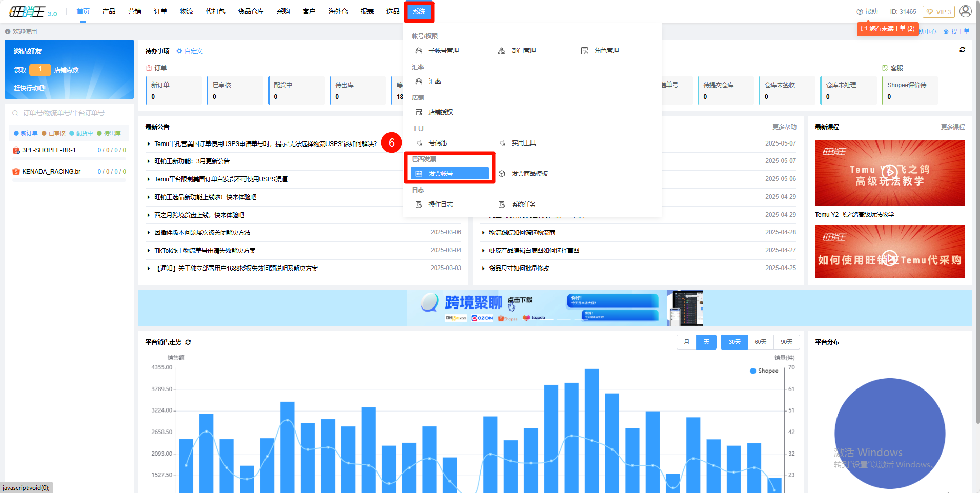980x493 pixels.
Task: Click the 自定义 gear icon
Action: [x=179, y=51]
